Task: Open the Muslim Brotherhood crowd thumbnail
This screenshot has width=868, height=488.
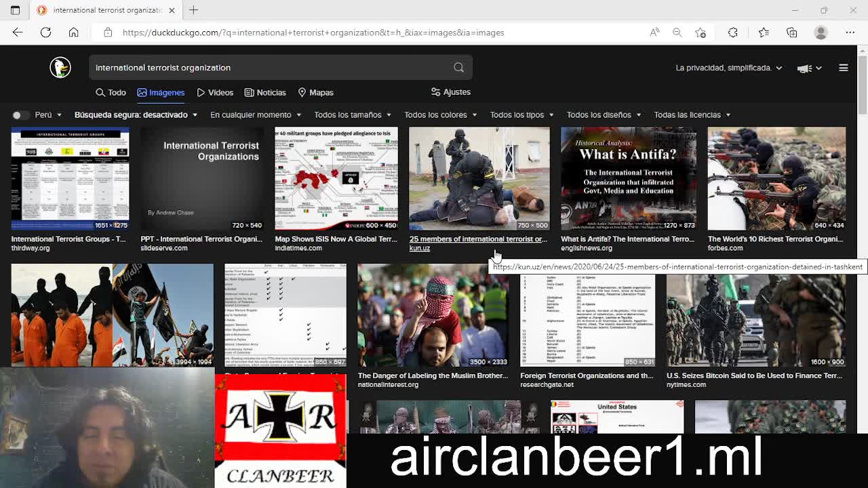Action: click(433, 315)
